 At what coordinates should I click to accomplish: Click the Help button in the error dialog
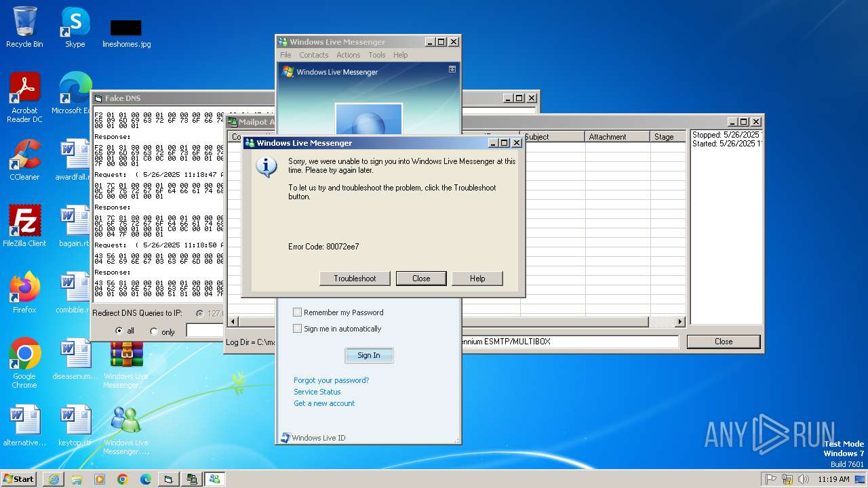477,279
